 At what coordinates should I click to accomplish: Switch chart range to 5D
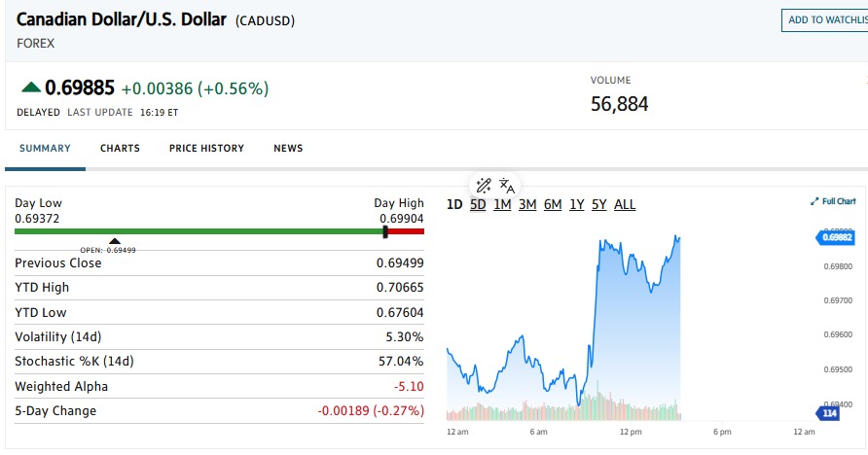click(478, 204)
